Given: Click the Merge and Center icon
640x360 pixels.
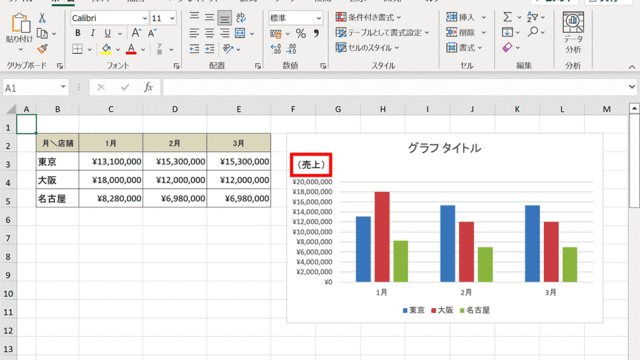Looking at the screenshot, I should [x=240, y=33].
